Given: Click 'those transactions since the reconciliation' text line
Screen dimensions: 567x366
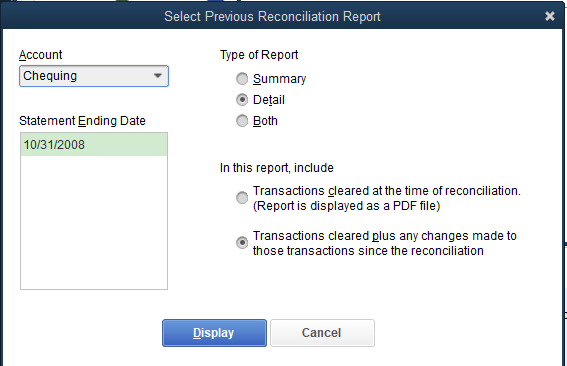Looking at the screenshot, I should (x=368, y=251).
